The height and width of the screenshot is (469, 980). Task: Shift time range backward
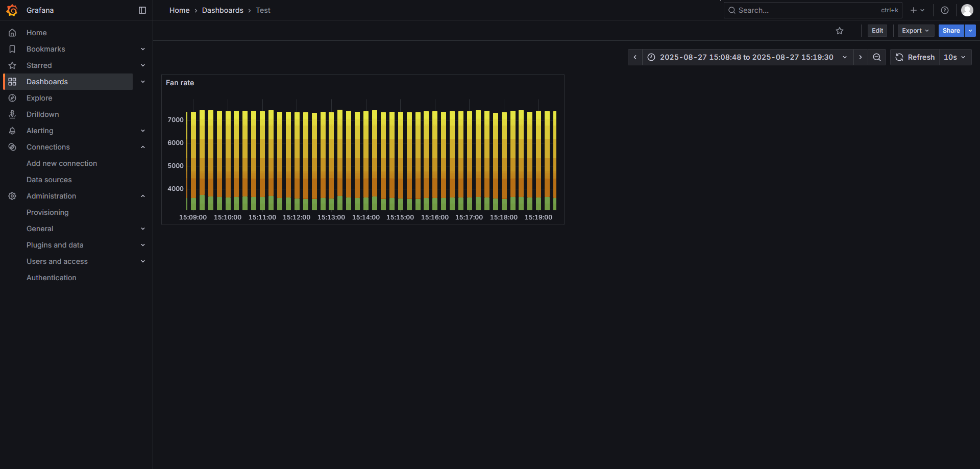(635, 57)
